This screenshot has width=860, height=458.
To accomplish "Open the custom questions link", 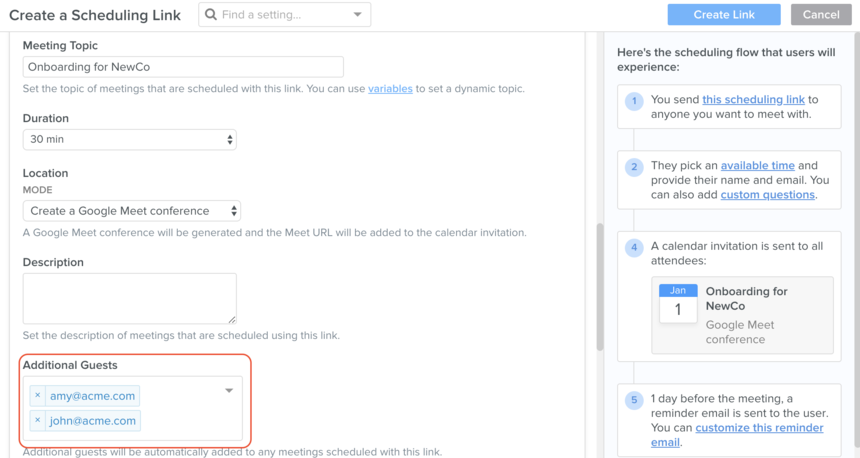I will [x=767, y=195].
